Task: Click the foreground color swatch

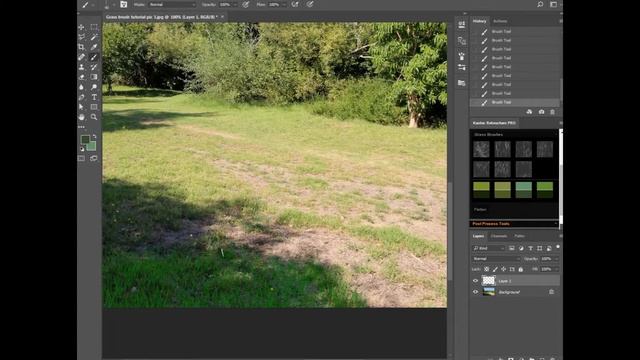Action: 85,140
